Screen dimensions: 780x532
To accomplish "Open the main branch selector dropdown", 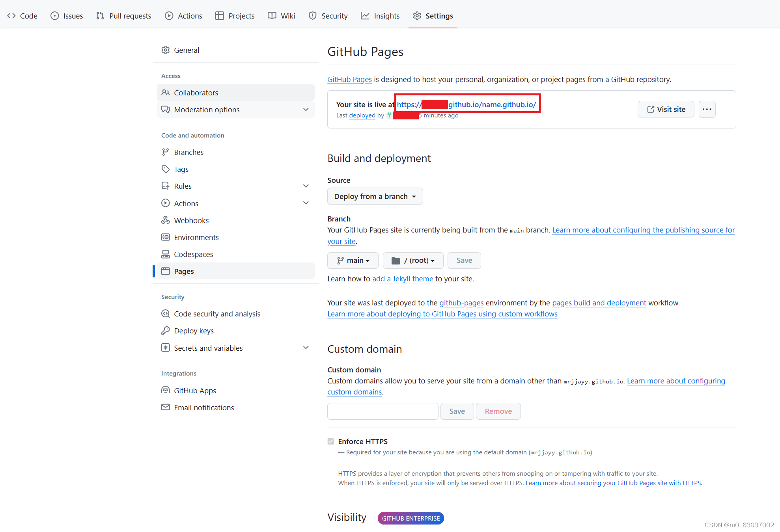I will [353, 260].
